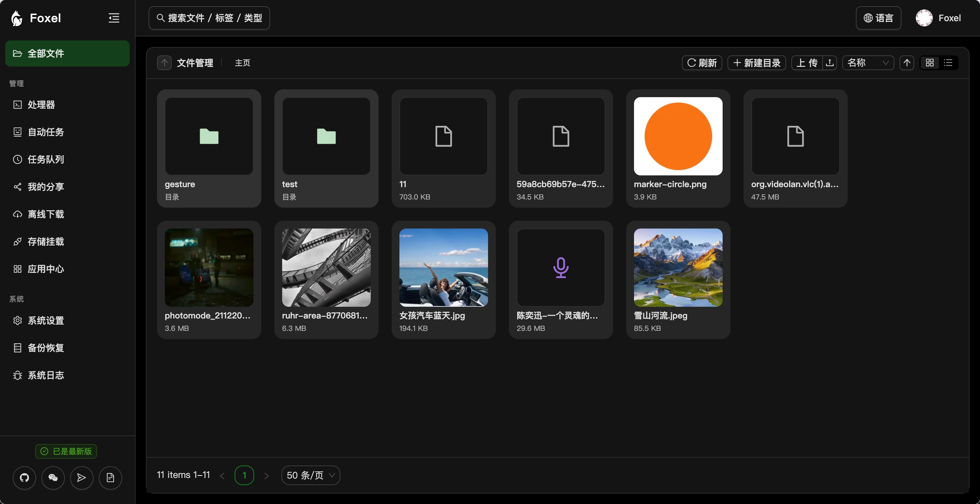The width and height of the screenshot is (980, 504).
Task: Click the 47.5 MB size label
Action: [765, 197]
